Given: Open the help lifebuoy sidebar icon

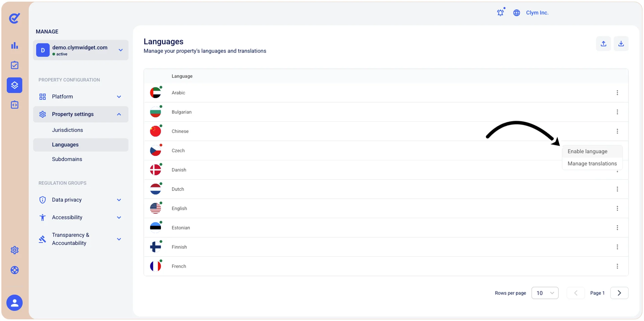Looking at the screenshot, I should (x=14, y=270).
